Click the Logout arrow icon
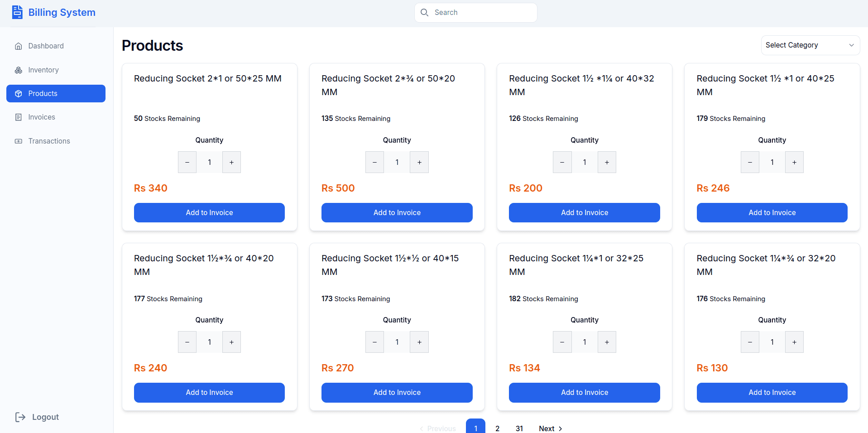This screenshot has height=433, width=868. 20,417
